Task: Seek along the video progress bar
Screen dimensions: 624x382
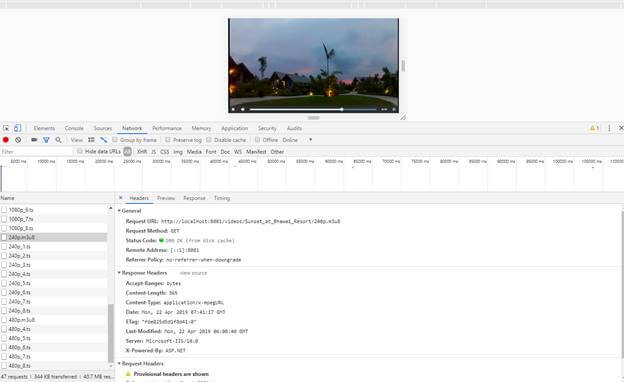Action: (x=313, y=109)
